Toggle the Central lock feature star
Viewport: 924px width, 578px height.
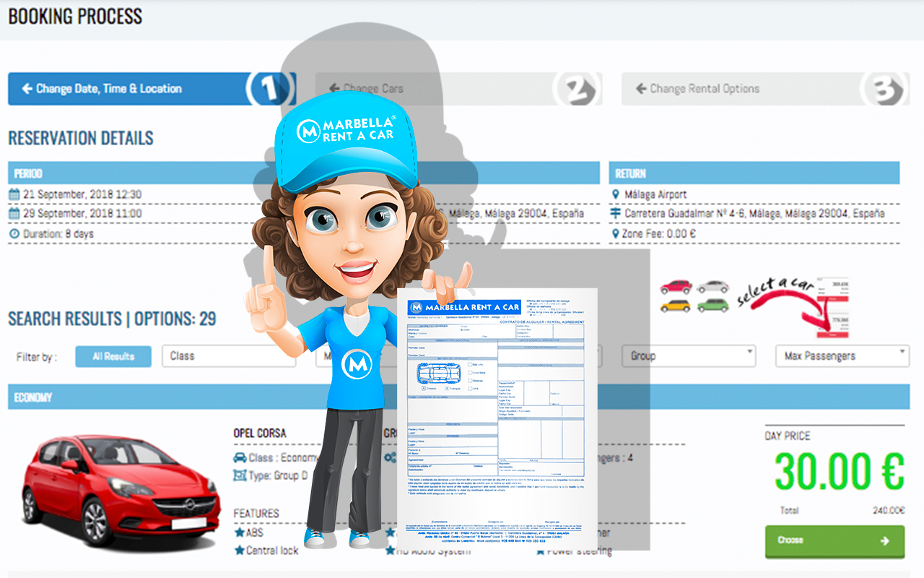(239, 550)
